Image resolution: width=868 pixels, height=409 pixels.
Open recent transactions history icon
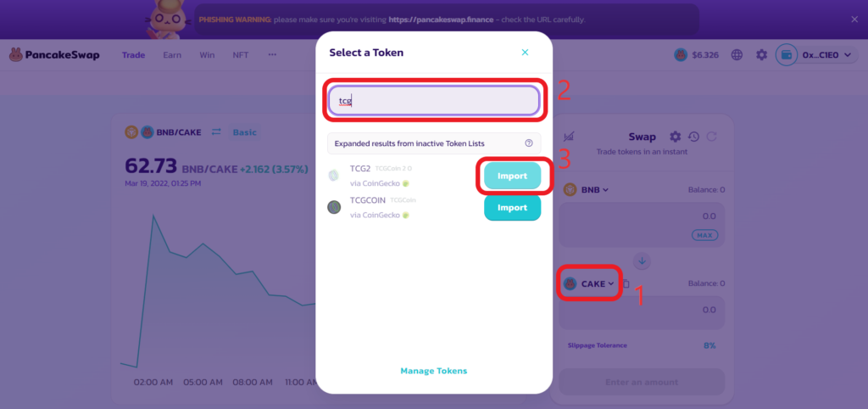click(x=693, y=137)
